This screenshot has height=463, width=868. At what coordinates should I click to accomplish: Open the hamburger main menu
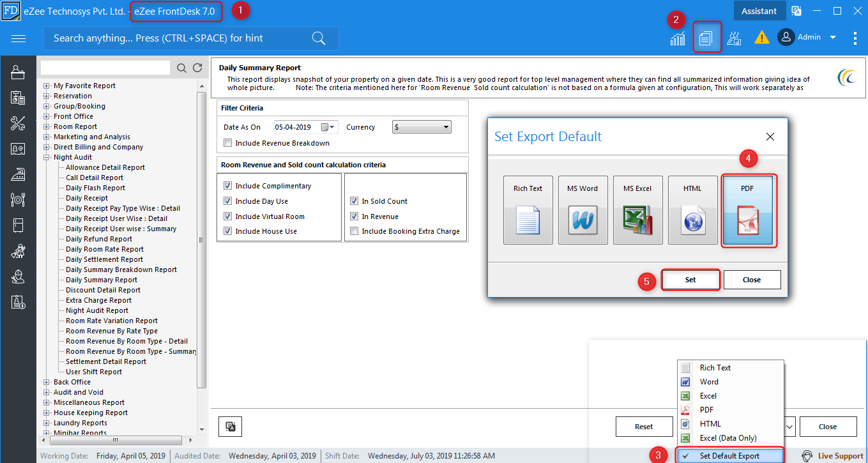(x=19, y=38)
